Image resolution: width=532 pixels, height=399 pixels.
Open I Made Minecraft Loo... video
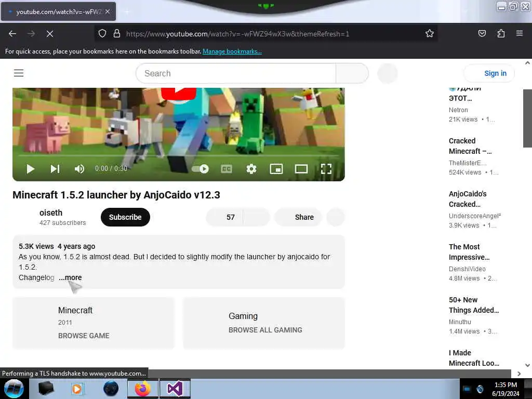[x=474, y=358]
